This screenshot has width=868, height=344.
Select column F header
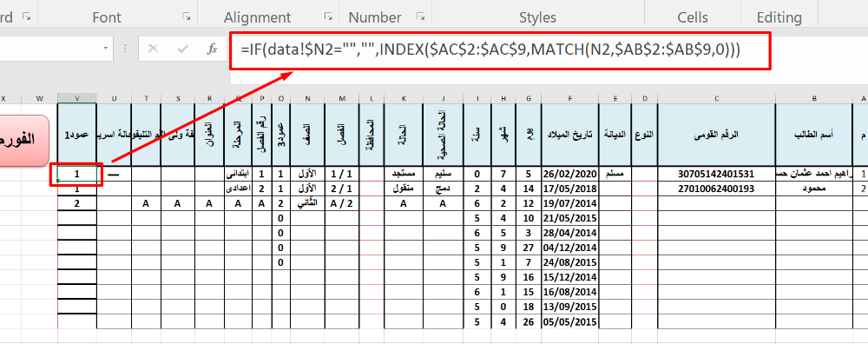coord(569,99)
